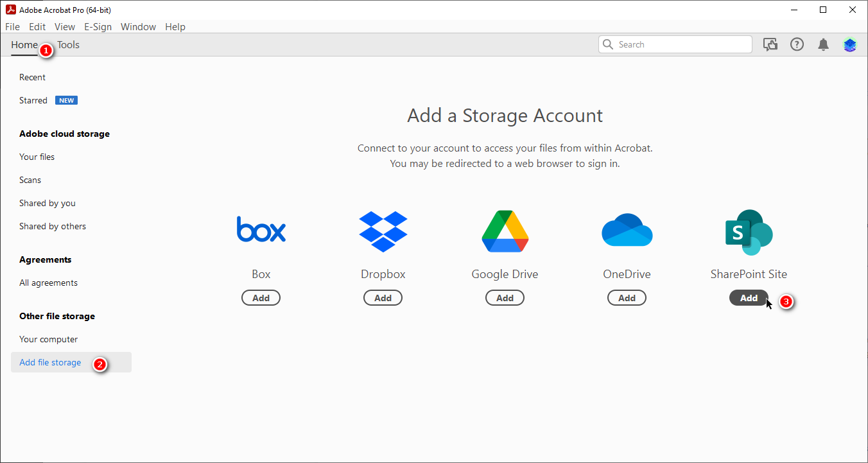Browse Your computer storage
Screen dimensions: 868x463
(x=48, y=339)
